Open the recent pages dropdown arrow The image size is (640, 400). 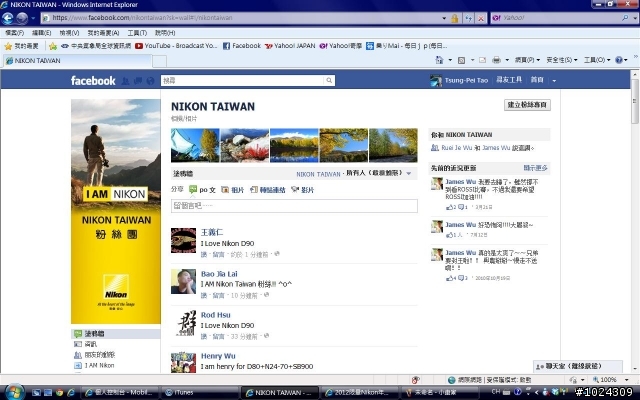coord(33,18)
